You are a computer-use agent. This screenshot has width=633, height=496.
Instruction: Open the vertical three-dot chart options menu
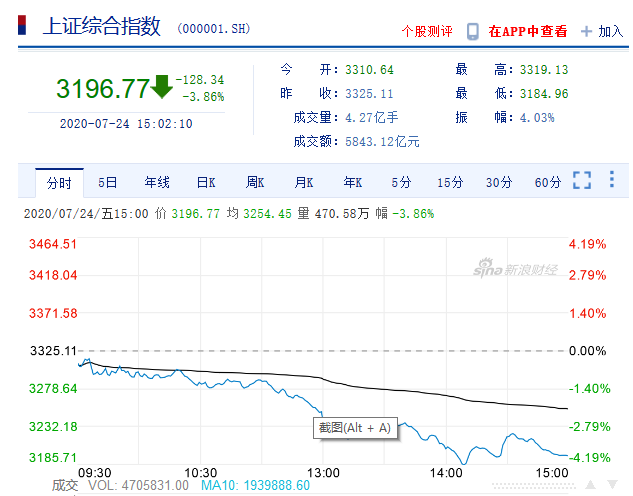(613, 181)
